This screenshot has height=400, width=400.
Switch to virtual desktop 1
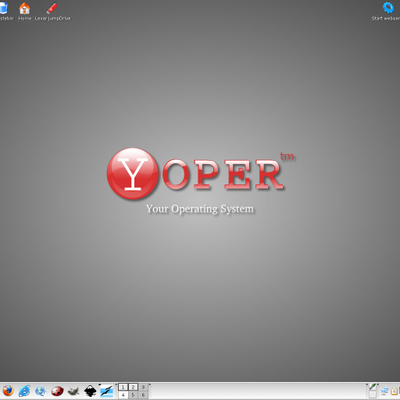click(x=123, y=387)
